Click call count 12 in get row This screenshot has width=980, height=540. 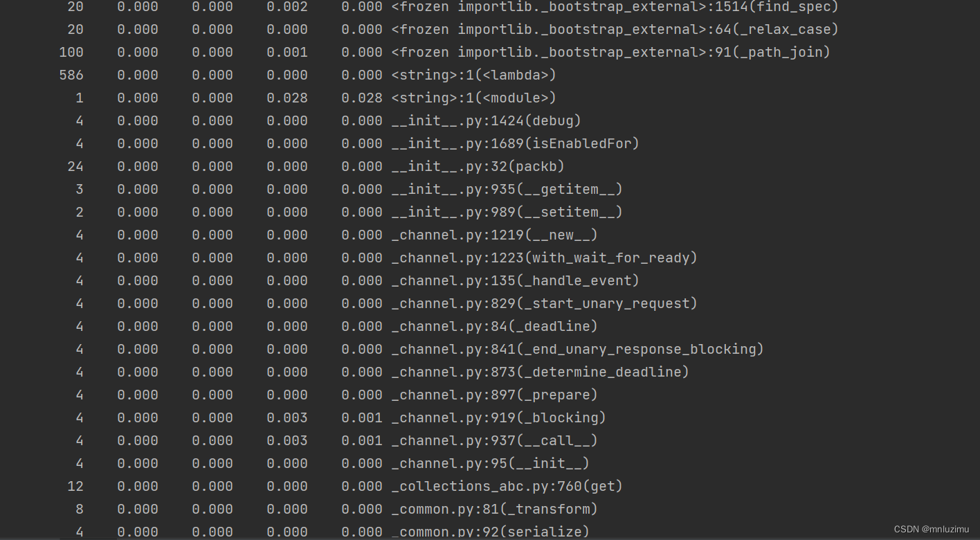tap(75, 487)
